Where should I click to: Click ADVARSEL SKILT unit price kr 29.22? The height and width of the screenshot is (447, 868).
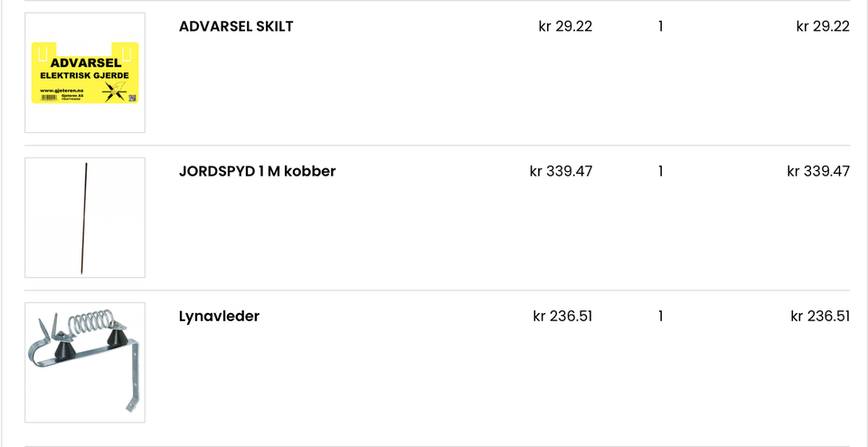coord(565,26)
